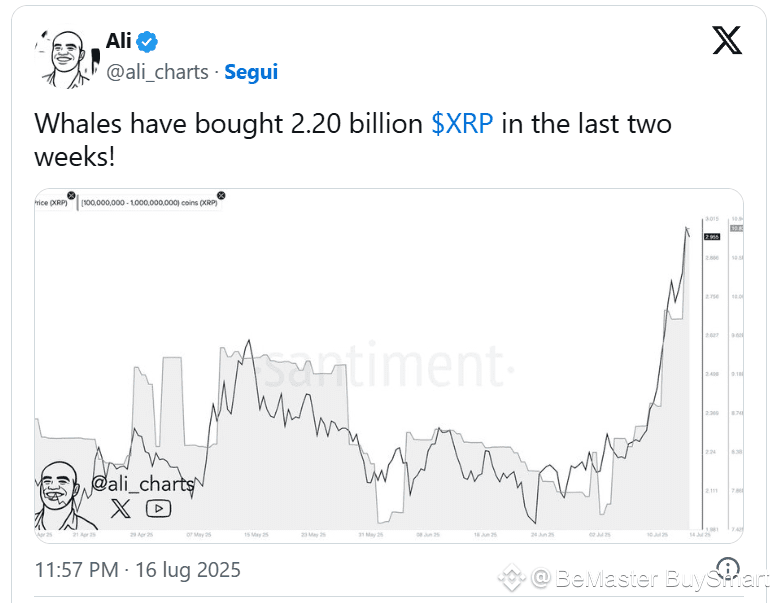
Task: Click the Binance logo watermark near BeMaster BuySmart
Action: [511, 578]
